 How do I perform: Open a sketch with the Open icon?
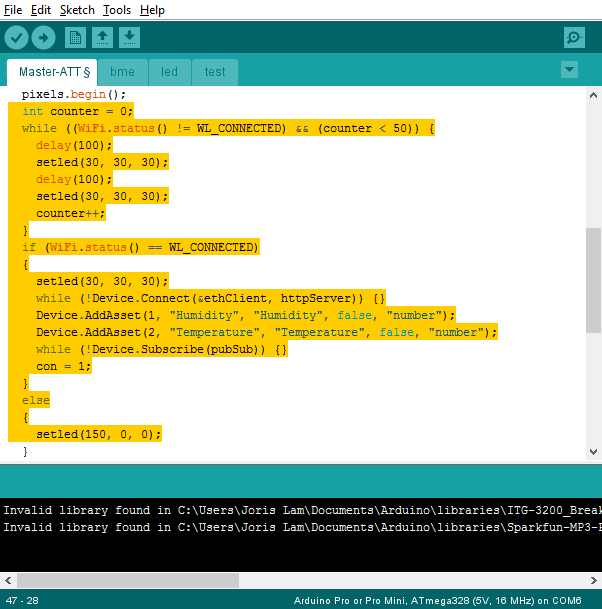click(x=103, y=38)
